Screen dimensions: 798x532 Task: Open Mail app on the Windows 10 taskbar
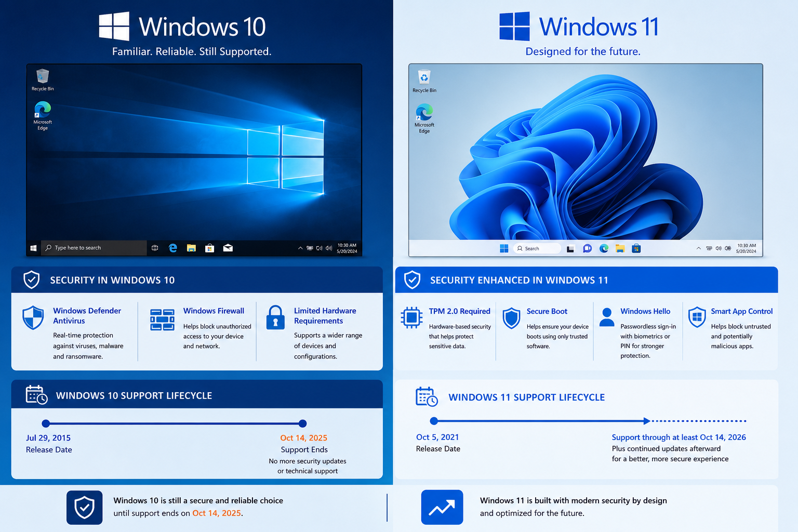point(228,248)
